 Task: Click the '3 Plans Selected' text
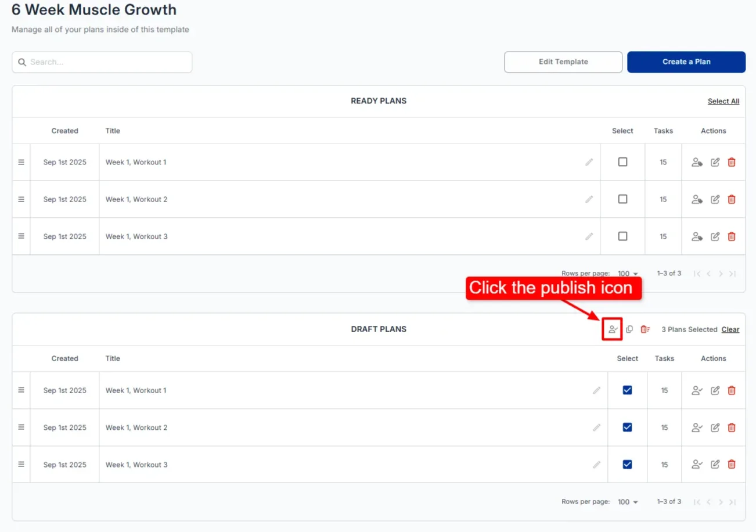click(689, 330)
